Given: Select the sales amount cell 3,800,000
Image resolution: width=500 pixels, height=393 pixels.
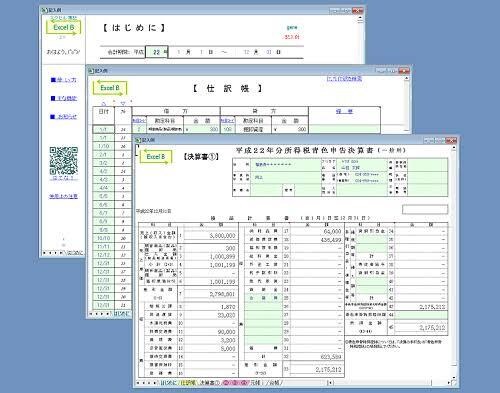Looking at the screenshot, I should click(210, 235).
